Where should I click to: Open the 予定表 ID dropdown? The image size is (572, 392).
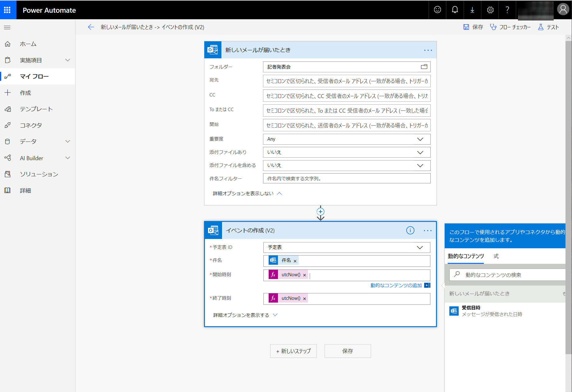[347, 247]
